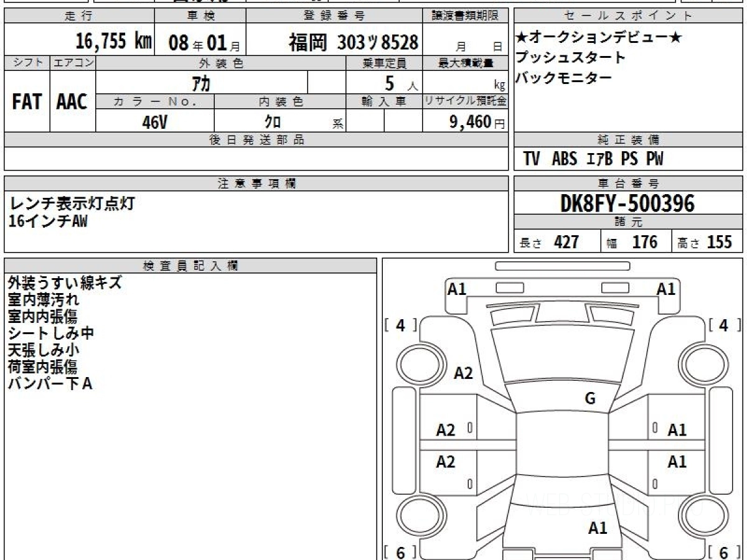747x560 pixels.
Task: Click the 諸元 header
Action: pyautogui.click(x=628, y=222)
